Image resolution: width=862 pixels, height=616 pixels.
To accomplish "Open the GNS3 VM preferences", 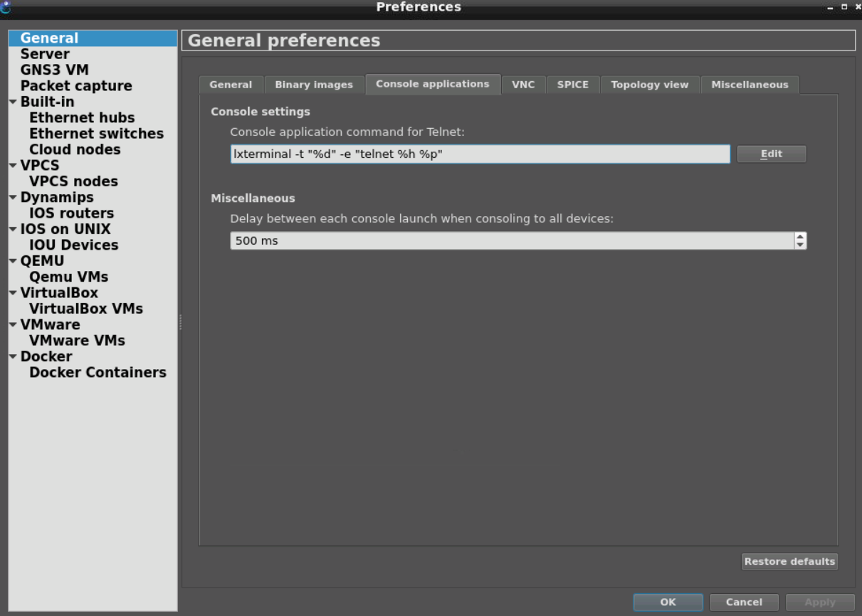I will 54,70.
